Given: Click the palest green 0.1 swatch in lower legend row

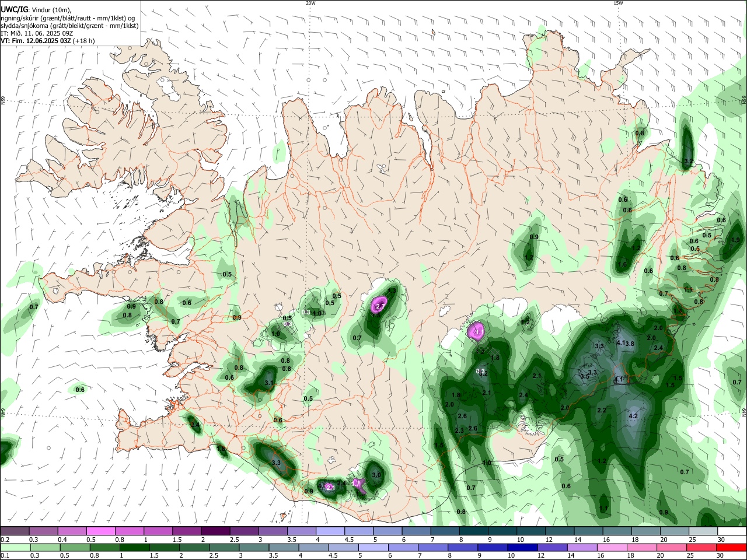Looking at the screenshot, I should tap(15, 548).
